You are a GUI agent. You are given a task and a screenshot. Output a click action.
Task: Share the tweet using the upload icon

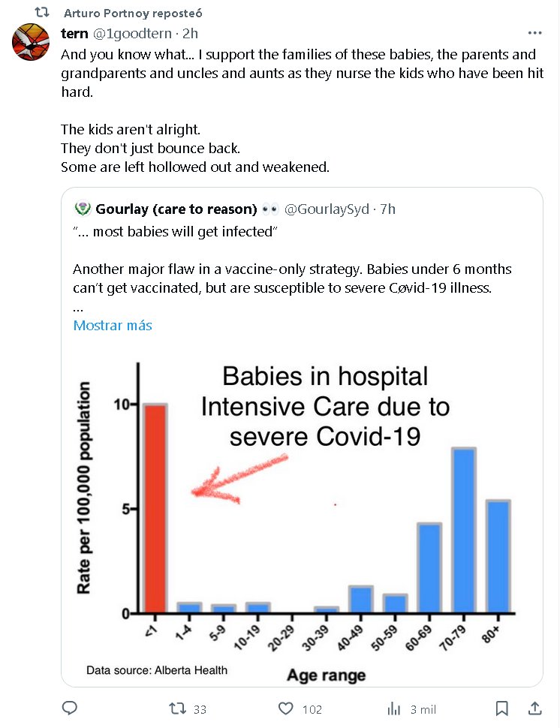click(x=535, y=708)
